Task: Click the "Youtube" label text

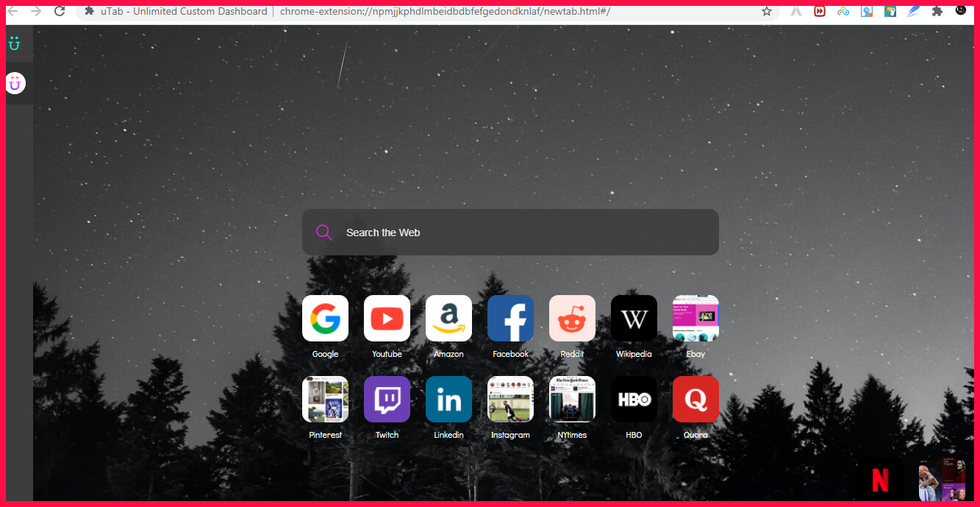Action: click(x=387, y=354)
